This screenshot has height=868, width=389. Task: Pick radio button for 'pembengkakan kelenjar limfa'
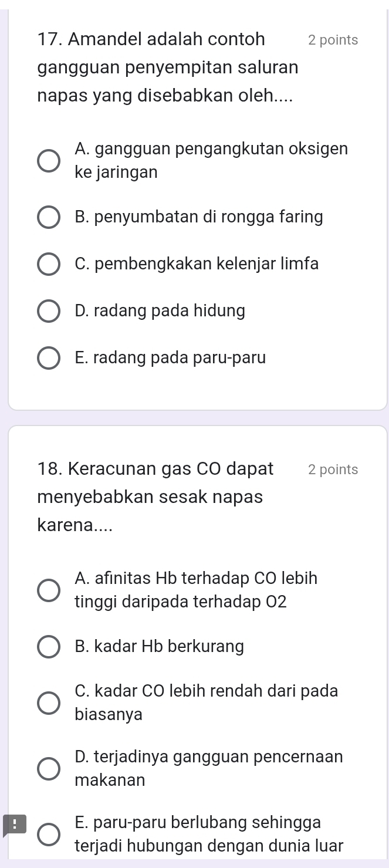coord(49,264)
